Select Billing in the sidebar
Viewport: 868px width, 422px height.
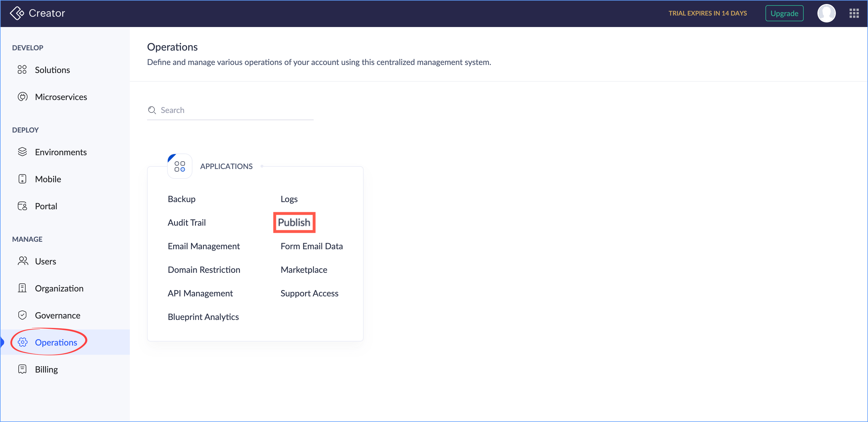coord(47,369)
